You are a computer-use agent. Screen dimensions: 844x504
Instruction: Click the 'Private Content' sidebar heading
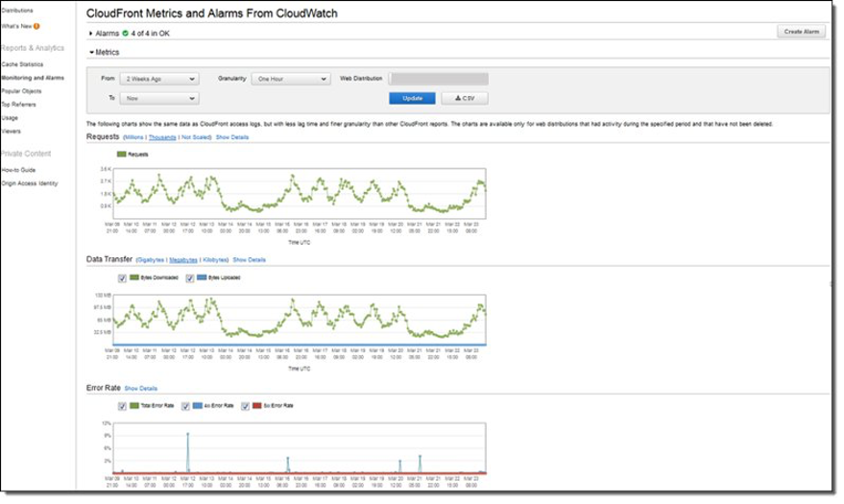tap(26, 154)
